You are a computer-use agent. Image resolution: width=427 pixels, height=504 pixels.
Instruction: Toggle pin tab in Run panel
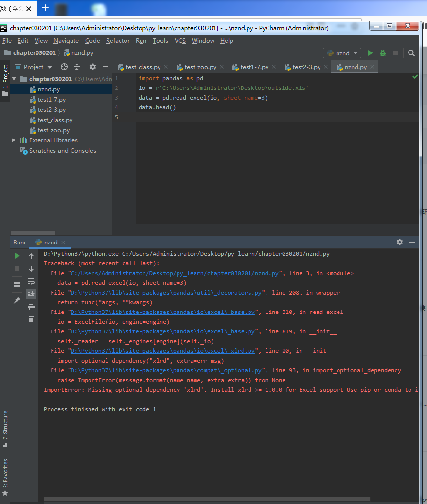17,300
